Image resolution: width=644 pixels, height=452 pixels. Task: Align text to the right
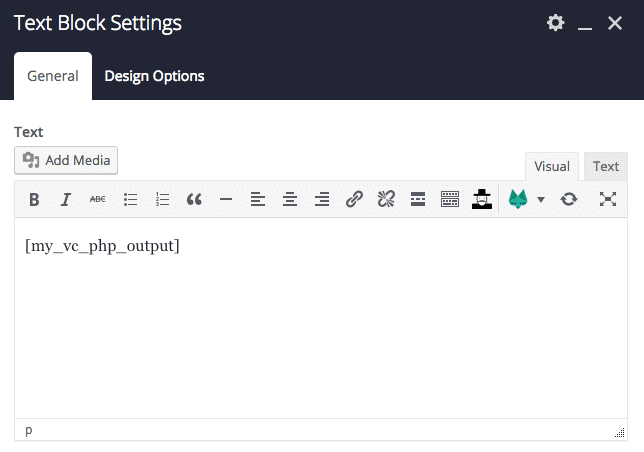[x=322, y=200]
